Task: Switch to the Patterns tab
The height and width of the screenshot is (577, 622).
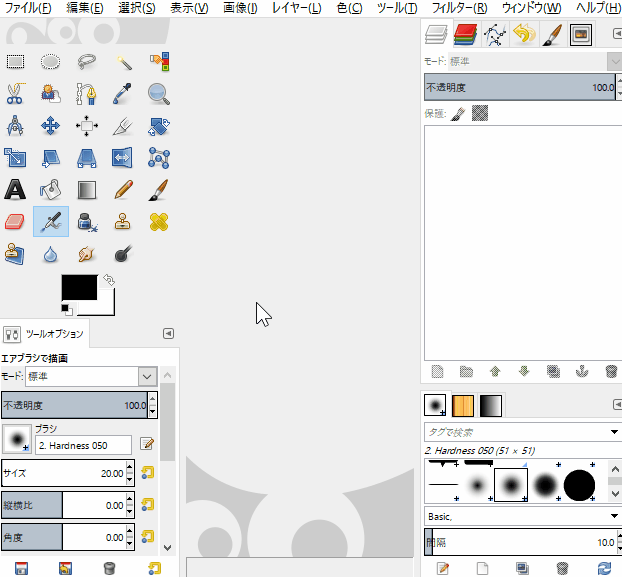Action: [x=463, y=406]
